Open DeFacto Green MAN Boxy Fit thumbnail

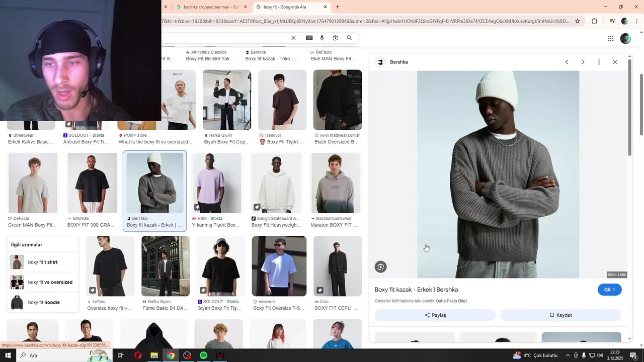tap(33, 184)
